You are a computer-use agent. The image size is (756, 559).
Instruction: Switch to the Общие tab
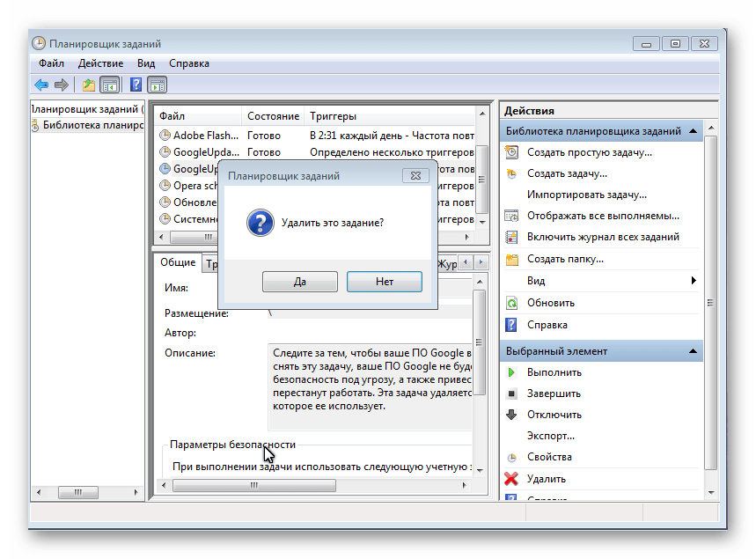point(178,262)
